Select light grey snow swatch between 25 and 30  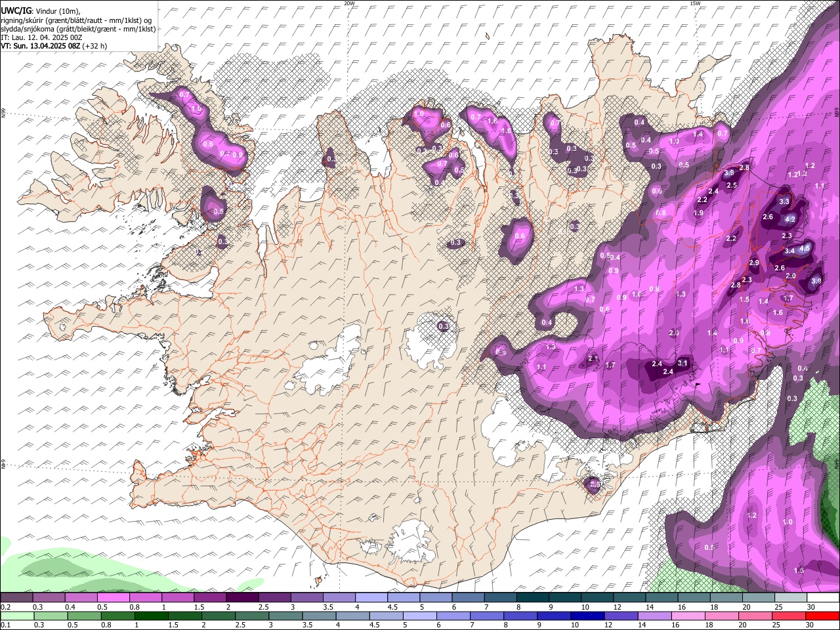[x=791, y=598]
